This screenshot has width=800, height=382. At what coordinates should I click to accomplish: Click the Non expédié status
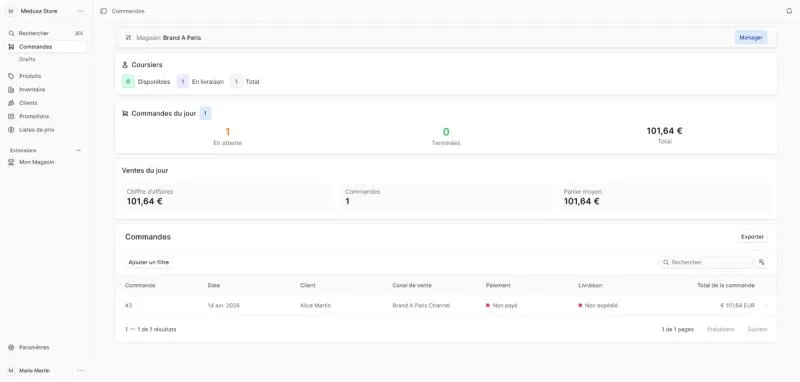[x=597, y=305]
